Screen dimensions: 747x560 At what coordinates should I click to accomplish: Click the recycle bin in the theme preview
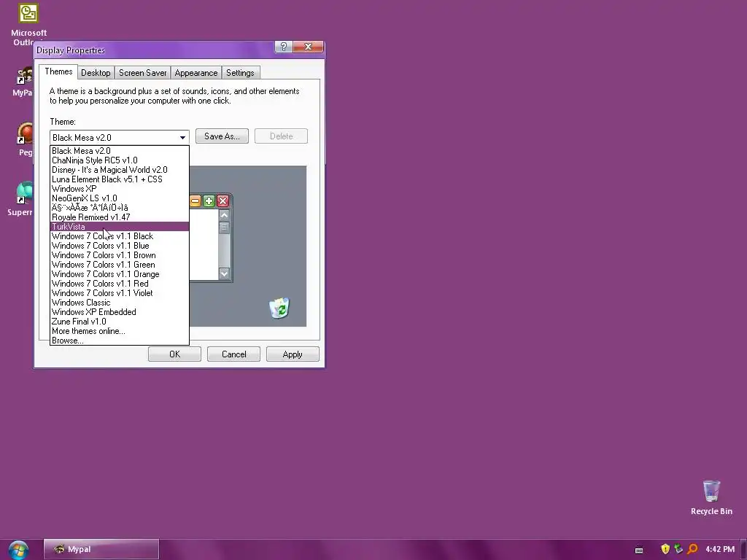(279, 308)
